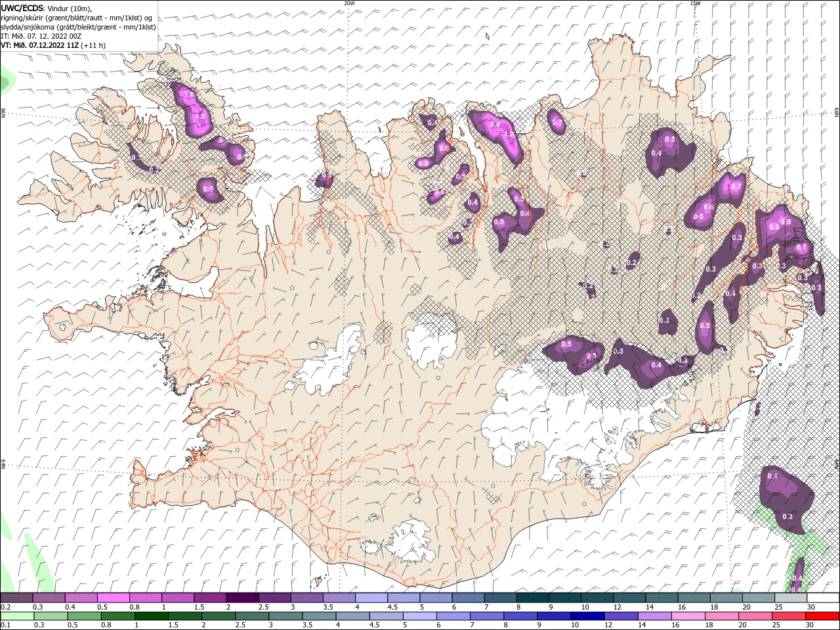The width and height of the screenshot is (840, 630).
Task: Select the 'slydda/snjókoma' description line
Action: click(79, 27)
